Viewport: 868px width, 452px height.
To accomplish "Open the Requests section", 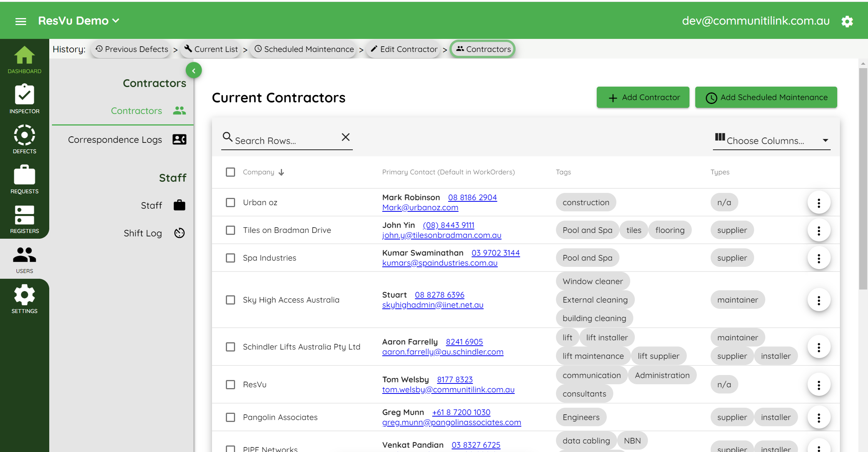I will pos(25,179).
